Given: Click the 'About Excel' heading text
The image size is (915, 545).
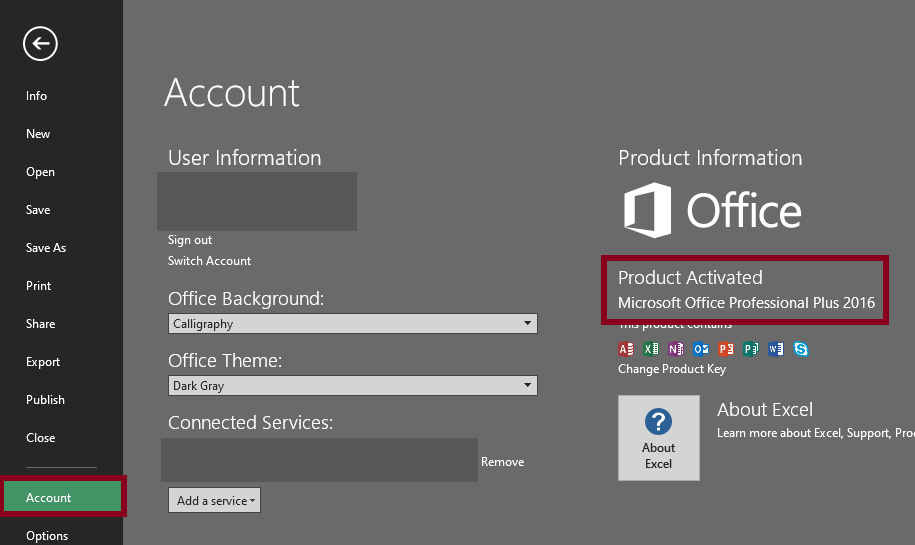Looking at the screenshot, I should [x=764, y=410].
